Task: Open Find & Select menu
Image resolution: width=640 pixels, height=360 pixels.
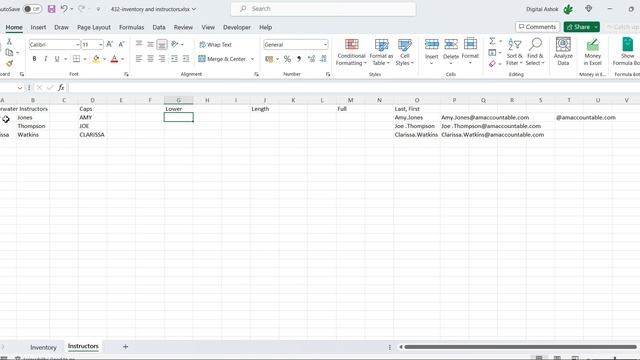Action: (x=535, y=52)
